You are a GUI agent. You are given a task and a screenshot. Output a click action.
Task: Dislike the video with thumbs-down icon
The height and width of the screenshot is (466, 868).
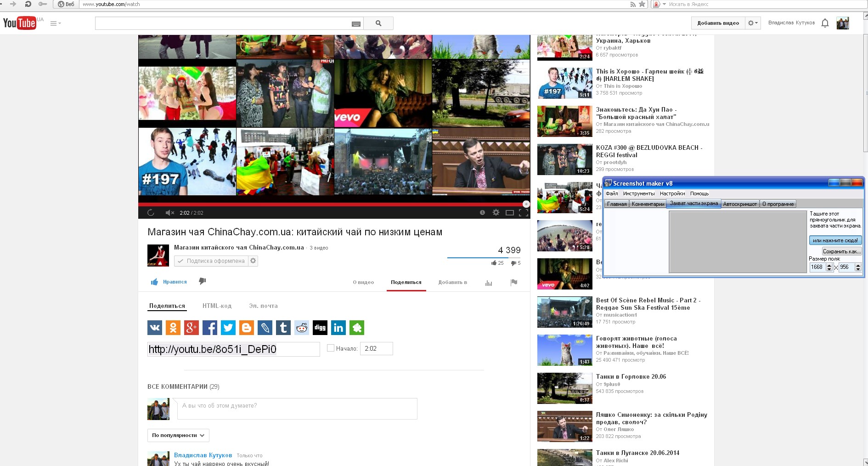click(203, 281)
